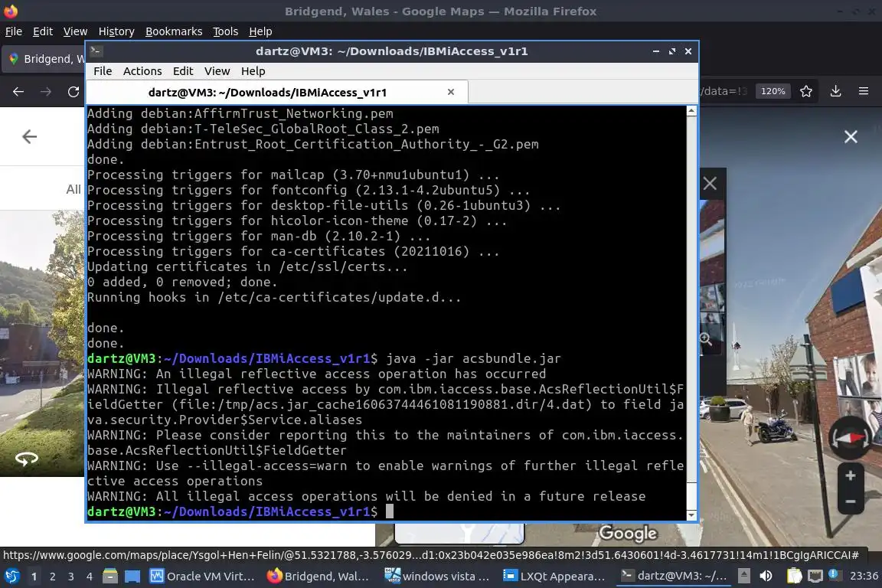The image size is (882, 588).
Task: Reload the Firefox page
Action: point(73,92)
